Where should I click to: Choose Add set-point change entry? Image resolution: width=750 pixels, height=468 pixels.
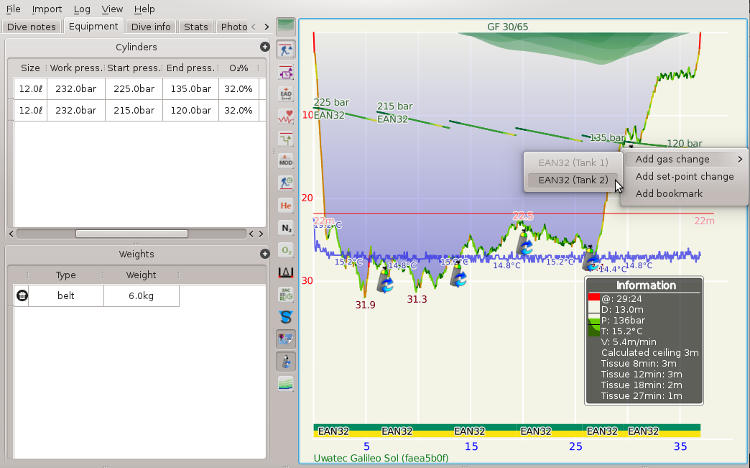tap(684, 177)
